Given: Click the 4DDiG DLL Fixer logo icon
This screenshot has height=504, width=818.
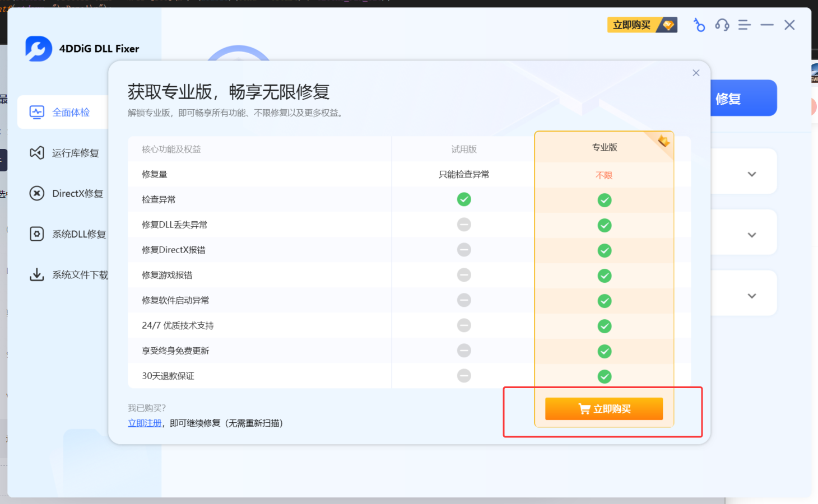Looking at the screenshot, I should click(39, 49).
